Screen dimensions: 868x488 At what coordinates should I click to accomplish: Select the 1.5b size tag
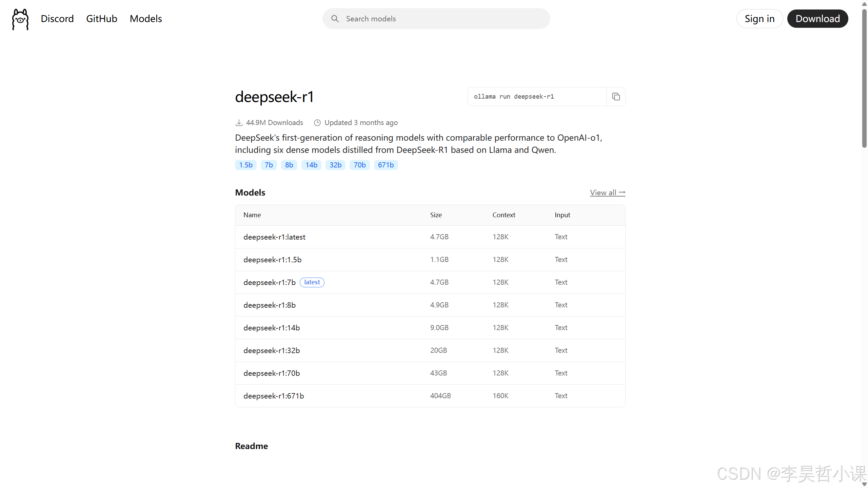pos(245,165)
